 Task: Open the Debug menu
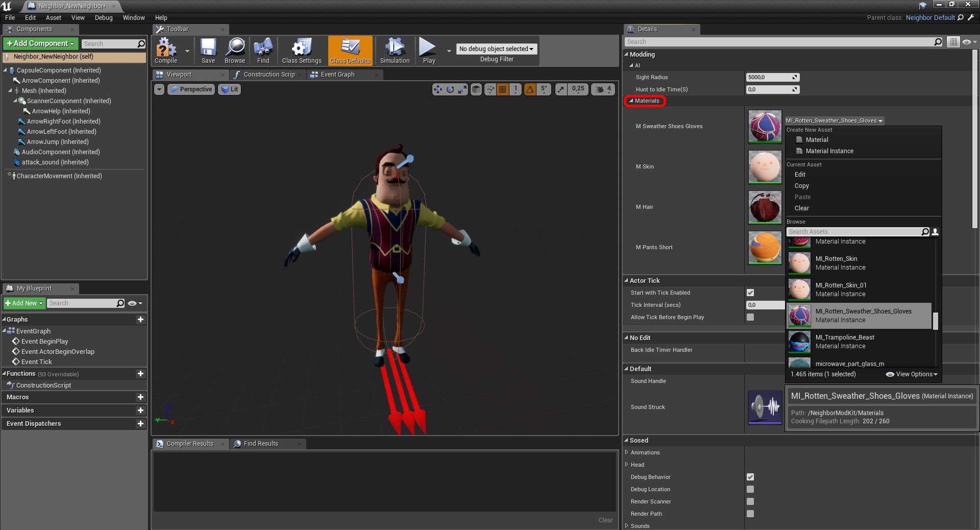tap(104, 18)
